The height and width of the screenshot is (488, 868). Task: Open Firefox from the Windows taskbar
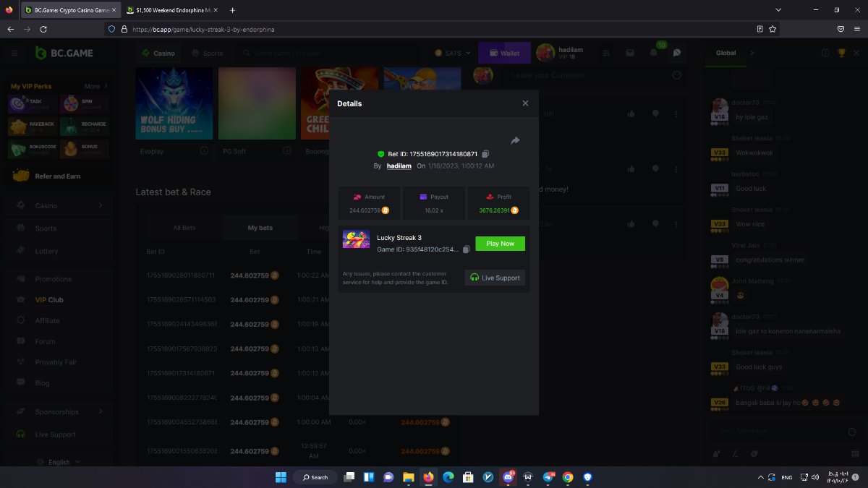[x=427, y=477]
